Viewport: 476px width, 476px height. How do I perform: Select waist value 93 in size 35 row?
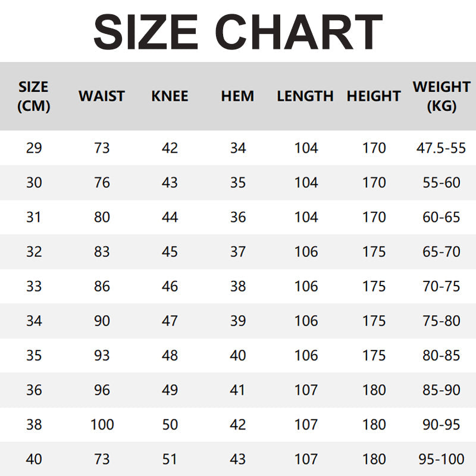click(102, 355)
